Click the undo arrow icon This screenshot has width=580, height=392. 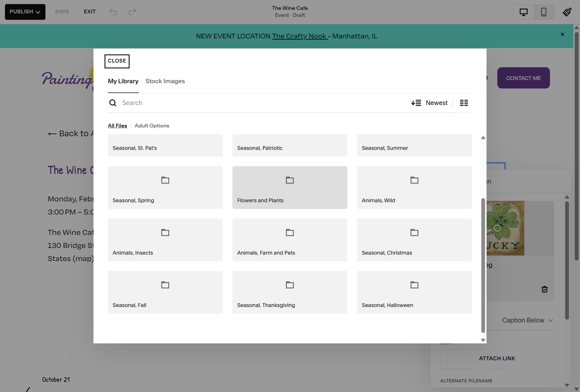coord(113,12)
